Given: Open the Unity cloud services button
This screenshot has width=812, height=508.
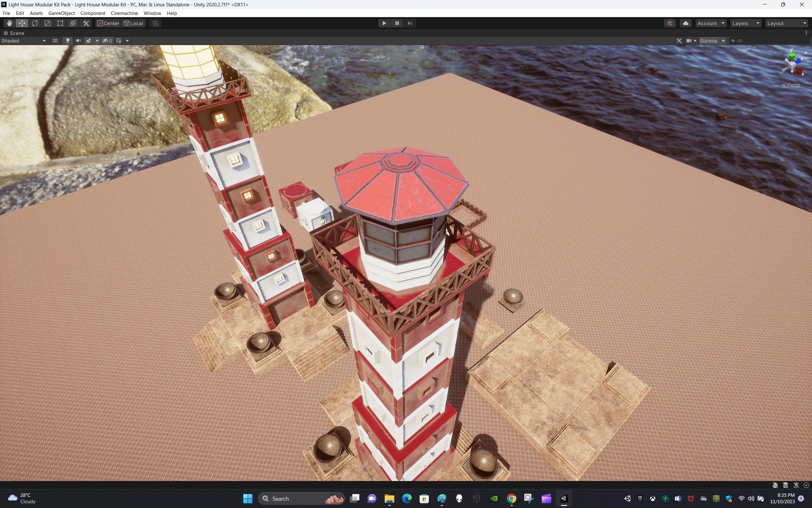Looking at the screenshot, I should tap(686, 23).
